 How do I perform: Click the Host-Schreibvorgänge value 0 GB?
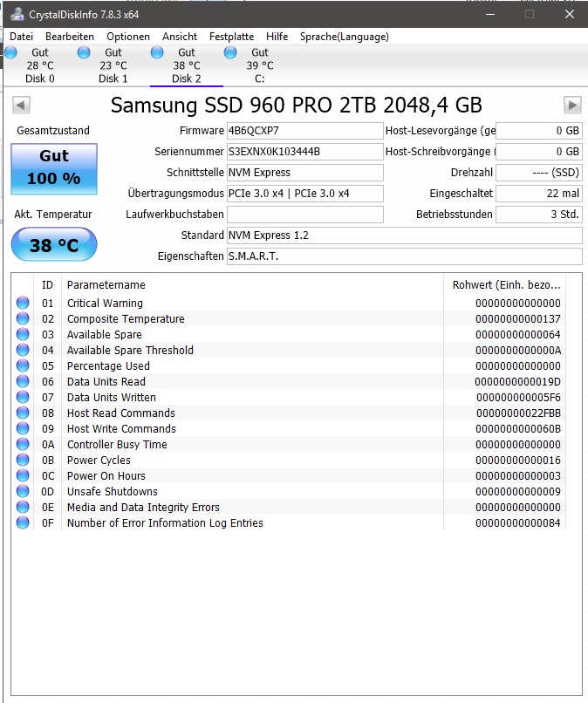click(x=538, y=152)
